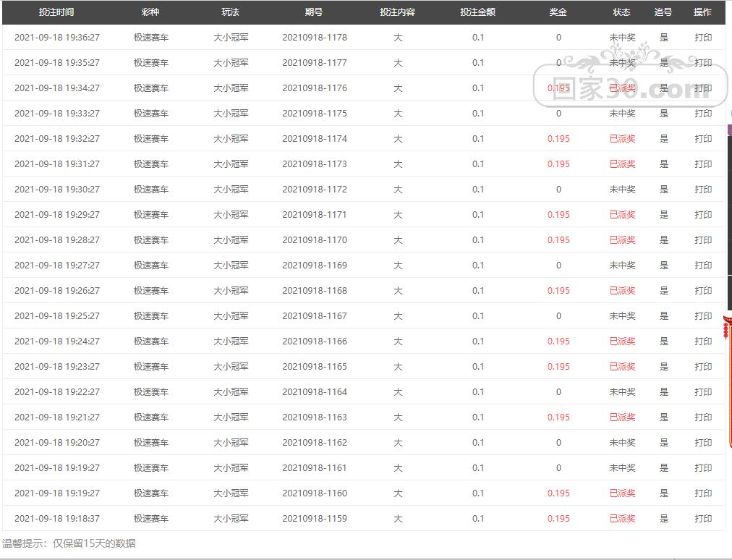Viewport: 732px width, 560px height.
Task: Click the 投注时间 column header
Action: coord(56,12)
